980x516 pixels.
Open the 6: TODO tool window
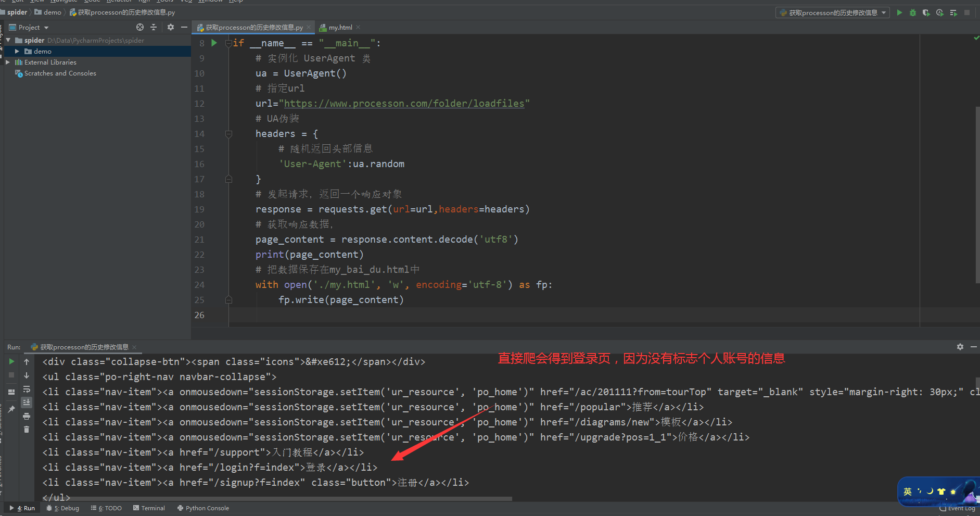[x=107, y=508]
